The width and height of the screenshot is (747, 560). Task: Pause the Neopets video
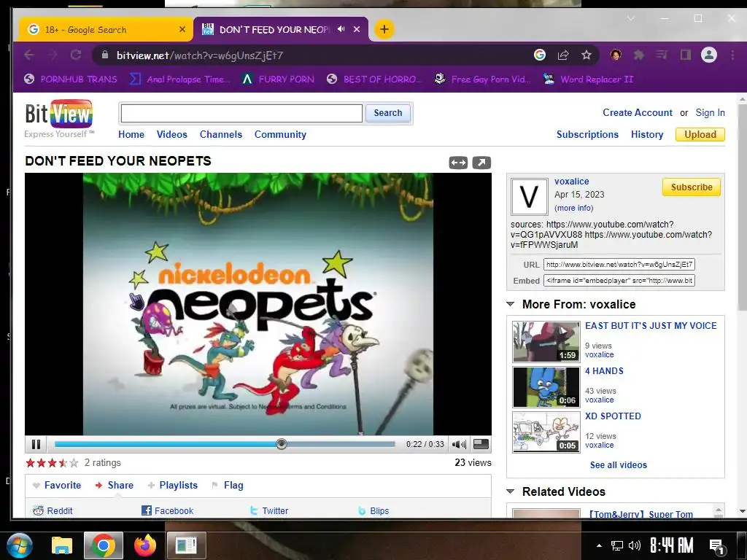tap(36, 444)
